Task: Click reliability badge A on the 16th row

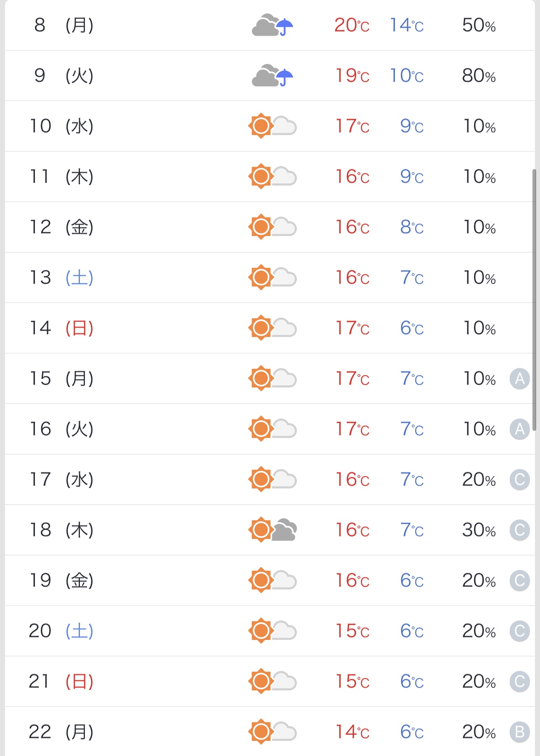Action: (519, 429)
